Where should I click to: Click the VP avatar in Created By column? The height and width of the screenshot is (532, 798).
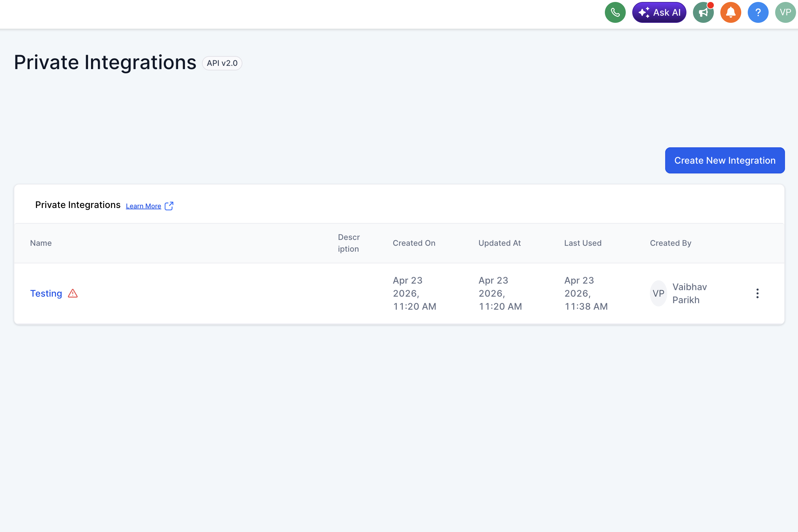coord(658,293)
